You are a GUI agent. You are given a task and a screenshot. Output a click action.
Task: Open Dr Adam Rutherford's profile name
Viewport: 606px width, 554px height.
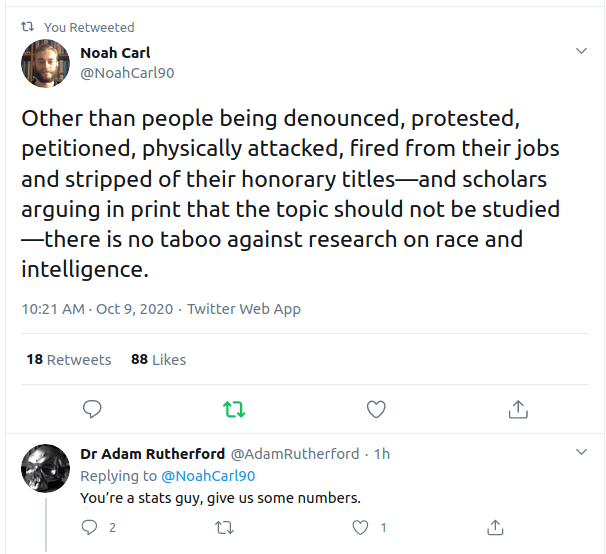(x=152, y=454)
